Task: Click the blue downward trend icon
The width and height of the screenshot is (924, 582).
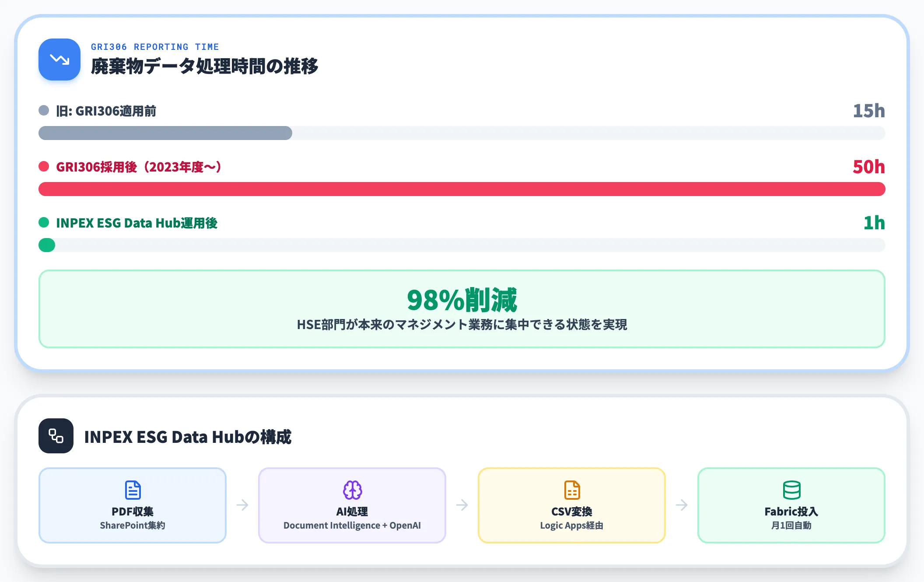Action: pos(59,60)
